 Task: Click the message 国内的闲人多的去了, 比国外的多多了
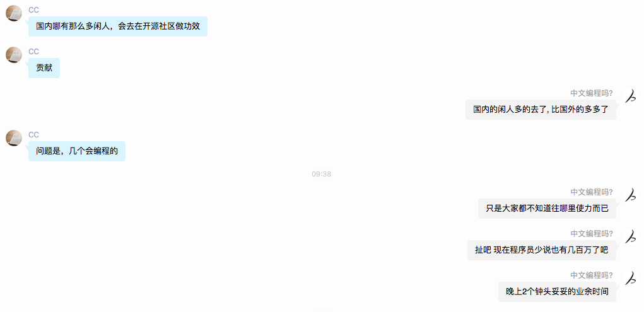541,110
